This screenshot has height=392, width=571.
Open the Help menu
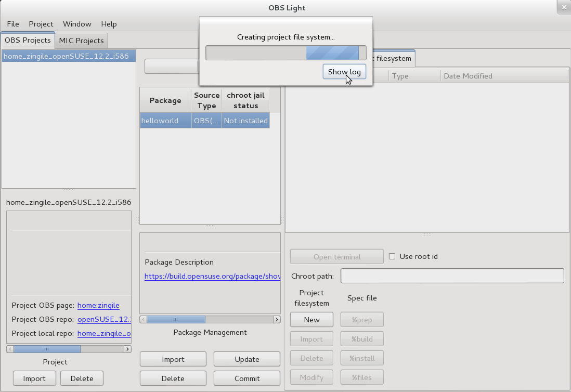[x=109, y=24]
